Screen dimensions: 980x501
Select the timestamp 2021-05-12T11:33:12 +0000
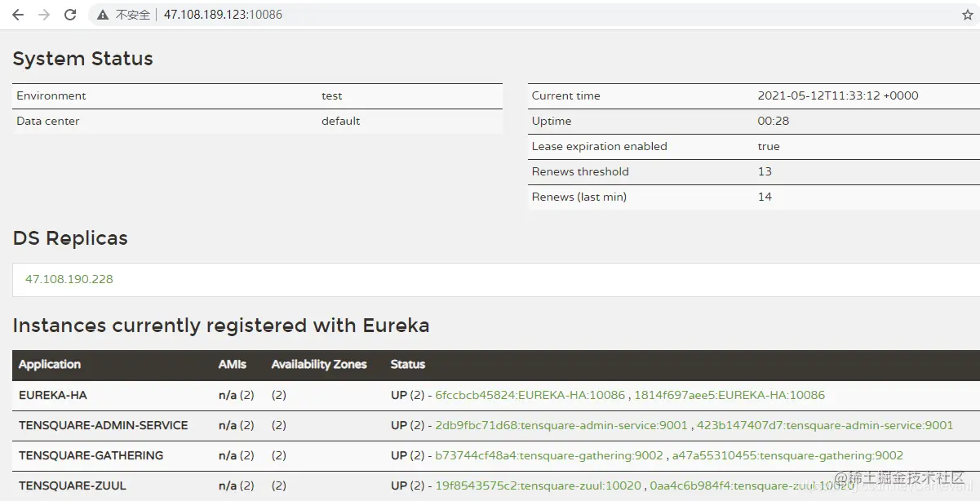838,95
